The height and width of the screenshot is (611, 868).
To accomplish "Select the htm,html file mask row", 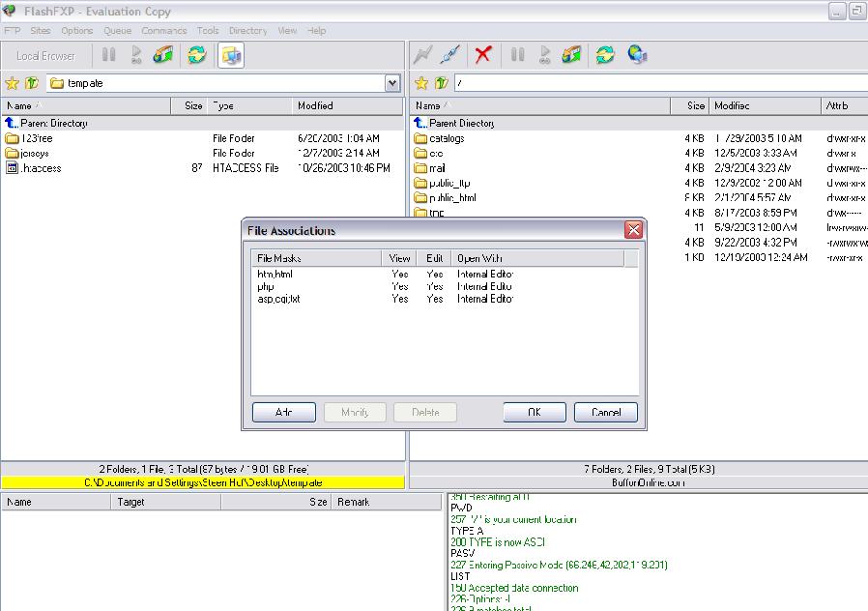I will click(275, 274).
